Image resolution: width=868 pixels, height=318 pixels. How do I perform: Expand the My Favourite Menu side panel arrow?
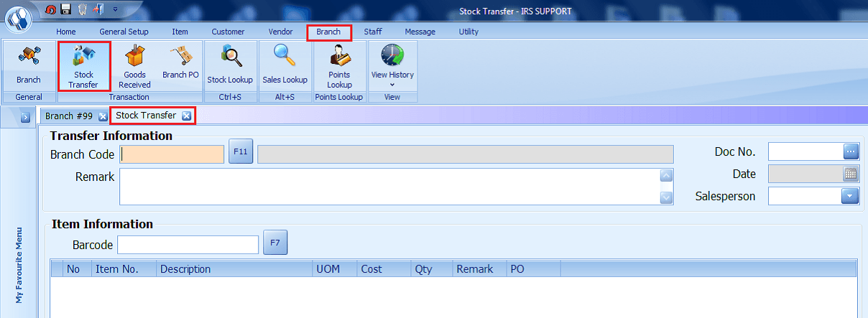click(x=24, y=117)
